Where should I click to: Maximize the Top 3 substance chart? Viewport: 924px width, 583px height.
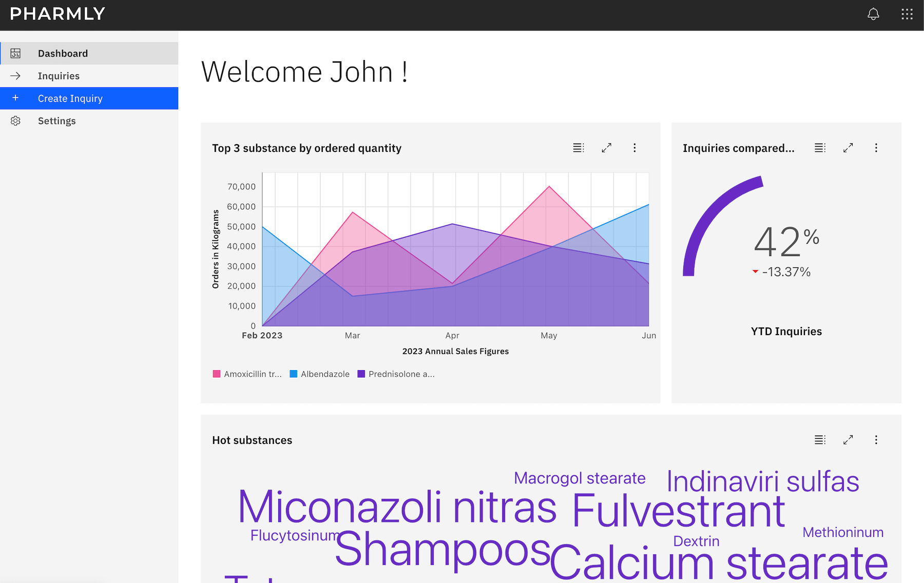(606, 148)
